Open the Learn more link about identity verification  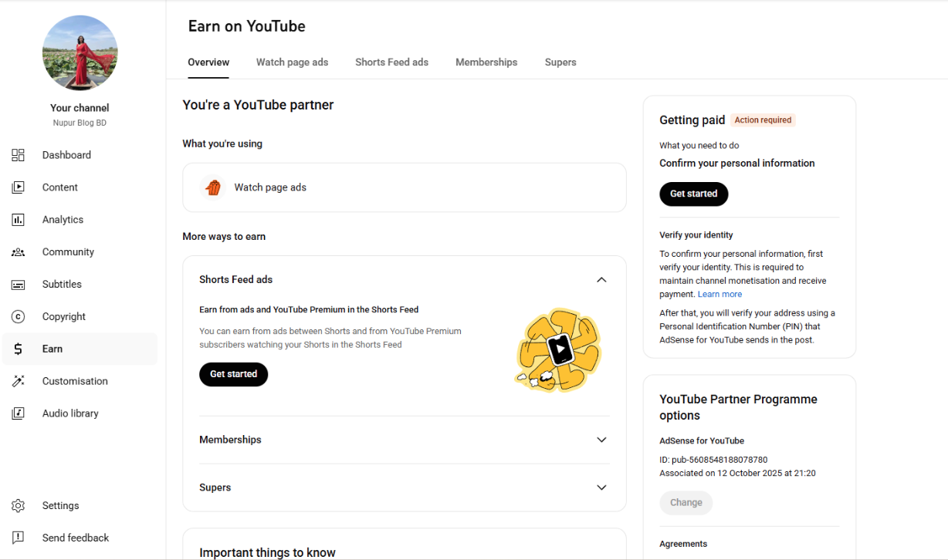click(x=719, y=294)
